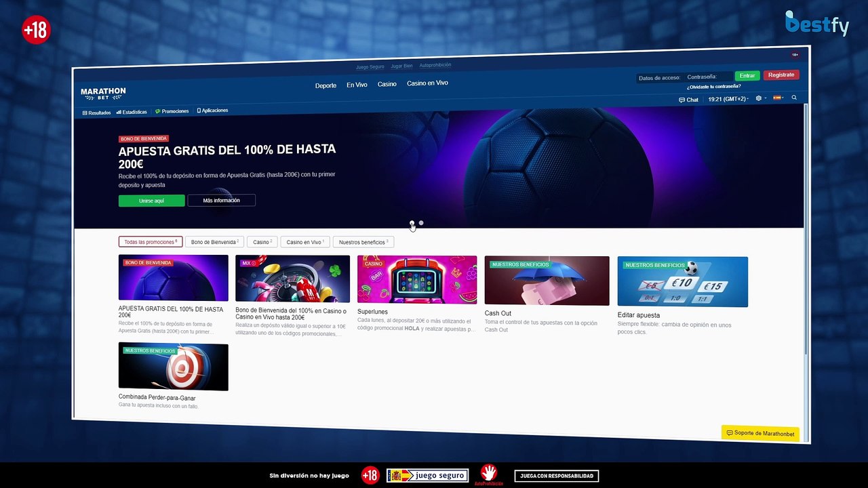The height and width of the screenshot is (488, 868).
Task: Click the ¿Olvidaste tu contraseña? link
Action: 714,87
